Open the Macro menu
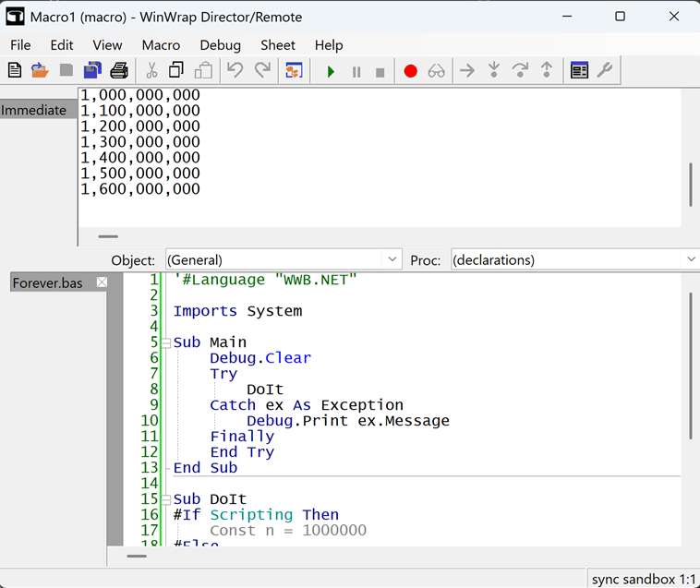Screen dimensions: 700x588 162,45
